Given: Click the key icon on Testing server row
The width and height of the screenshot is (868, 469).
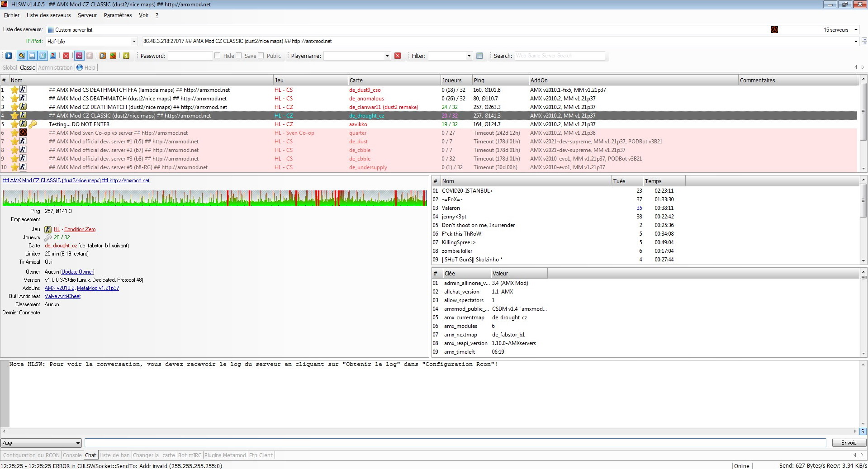Looking at the screenshot, I should (x=33, y=124).
